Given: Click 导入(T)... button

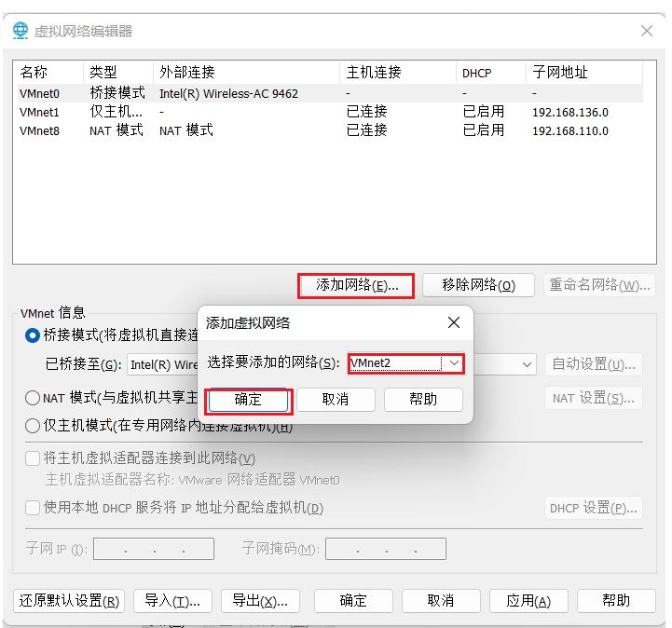Looking at the screenshot, I should tap(172, 601).
